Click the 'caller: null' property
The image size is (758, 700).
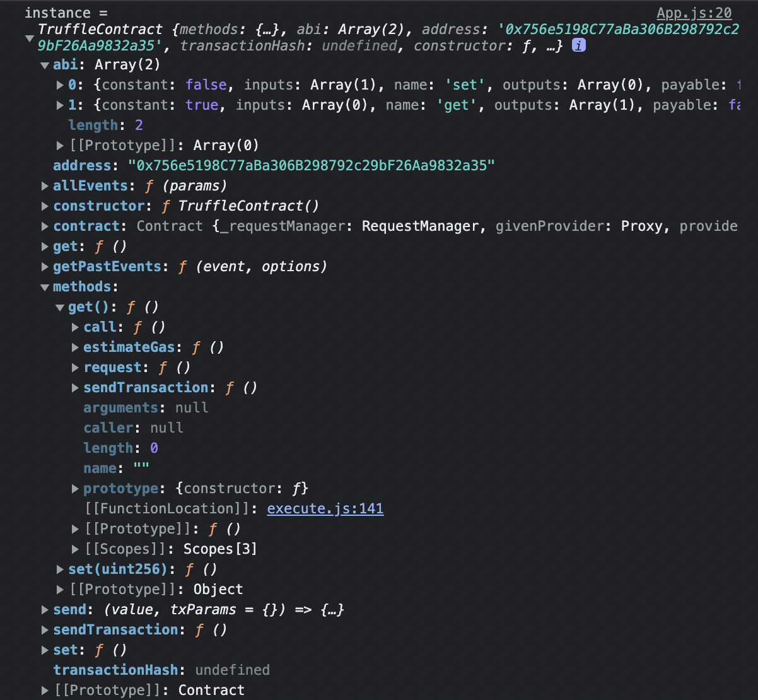[134, 428]
